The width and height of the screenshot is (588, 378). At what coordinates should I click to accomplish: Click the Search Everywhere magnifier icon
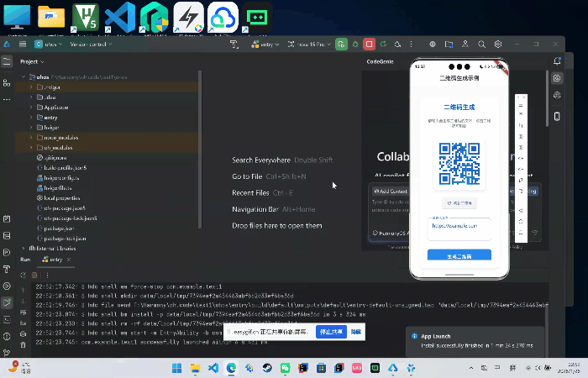pos(481,45)
